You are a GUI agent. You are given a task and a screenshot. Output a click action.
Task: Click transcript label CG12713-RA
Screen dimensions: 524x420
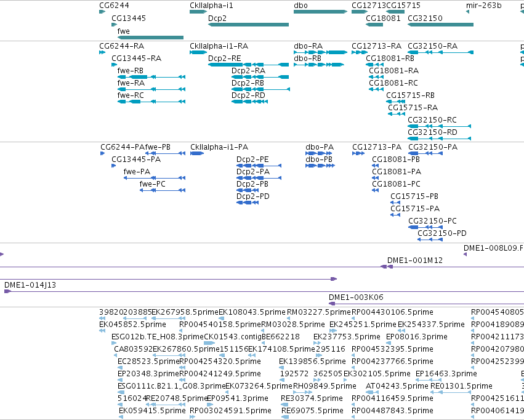coord(377,46)
